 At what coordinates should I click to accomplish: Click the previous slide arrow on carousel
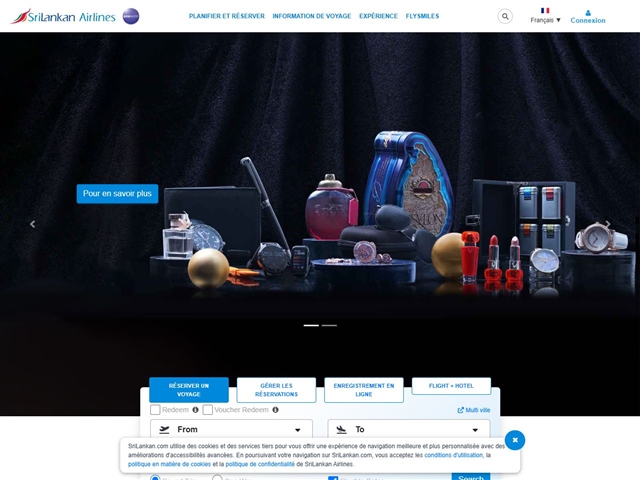(x=32, y=224)
